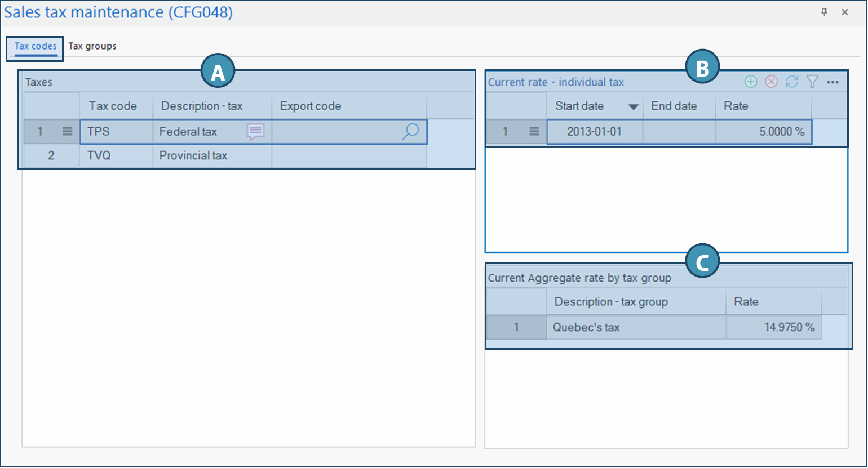Refresh the current rate grid
This screenshot has width=868, height=468.
point(792,82)
